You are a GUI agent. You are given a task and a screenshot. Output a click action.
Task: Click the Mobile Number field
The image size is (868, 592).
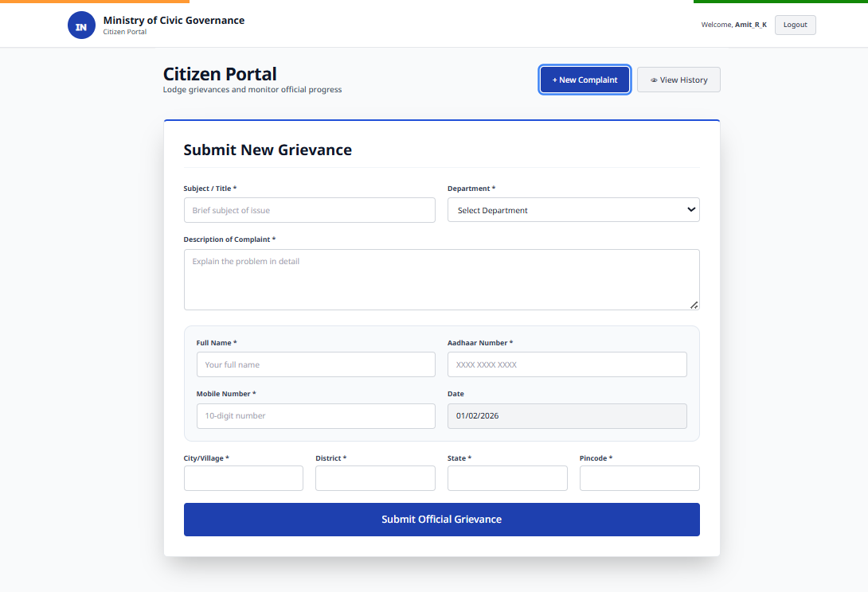[x=315, y=415]
